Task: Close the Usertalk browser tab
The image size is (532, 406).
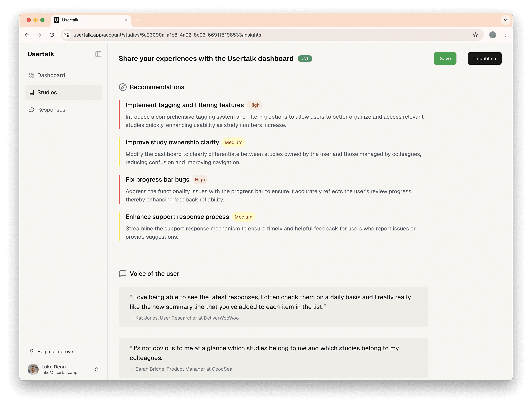Action: point(125,20)
